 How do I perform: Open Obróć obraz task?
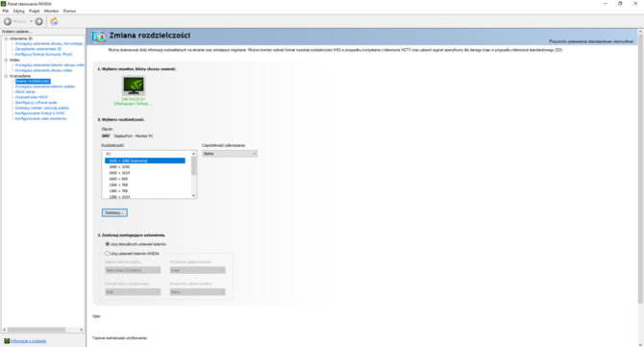coord(25,92)
